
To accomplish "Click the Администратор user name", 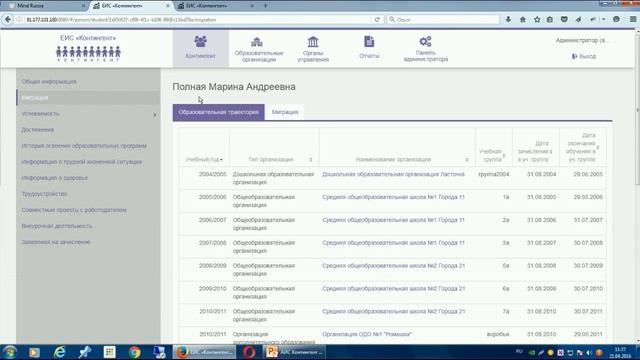I will point(582,40).
